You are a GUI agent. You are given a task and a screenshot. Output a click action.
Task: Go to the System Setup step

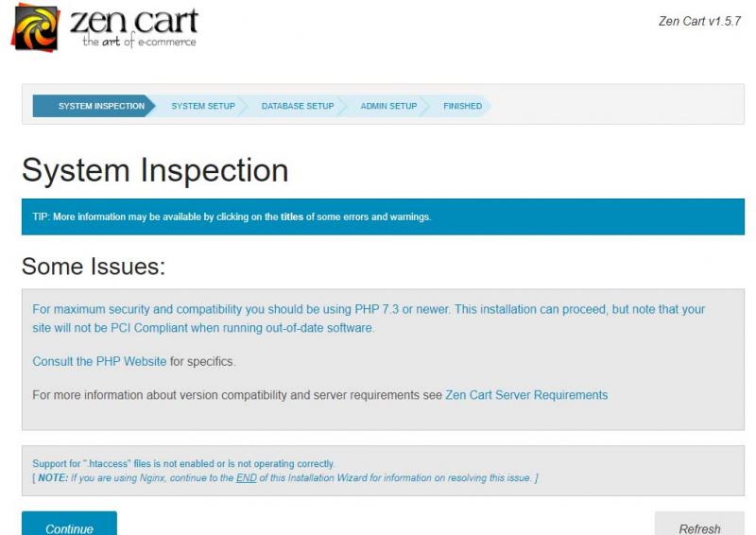coord(203,106)
